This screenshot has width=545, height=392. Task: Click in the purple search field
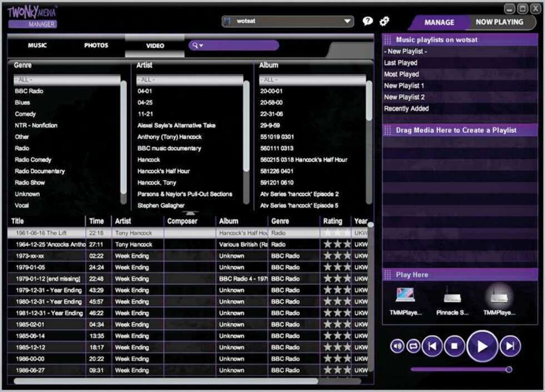(233, 45)
